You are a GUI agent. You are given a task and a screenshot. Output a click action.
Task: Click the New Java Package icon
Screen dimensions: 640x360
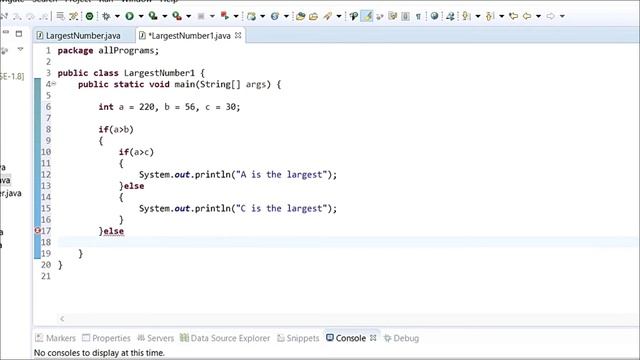pyautogui.click(x=251, y=16)
